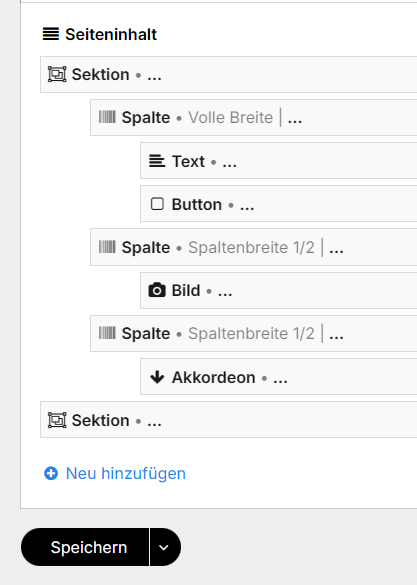This screenshot has width=417, height=585.
Task: Click the Akkordeon down-arrow icon
Action: tap(157, 377)
